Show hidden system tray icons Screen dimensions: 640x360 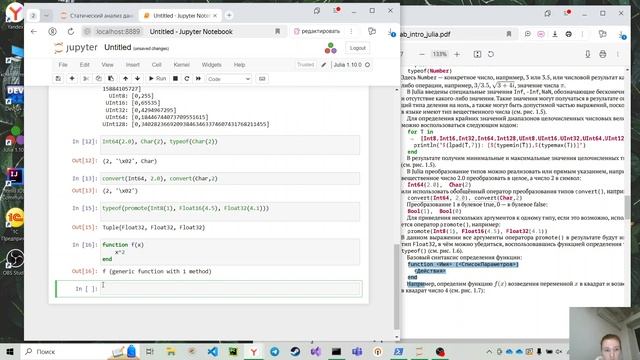pyautogui.click(x=489, y=351)
